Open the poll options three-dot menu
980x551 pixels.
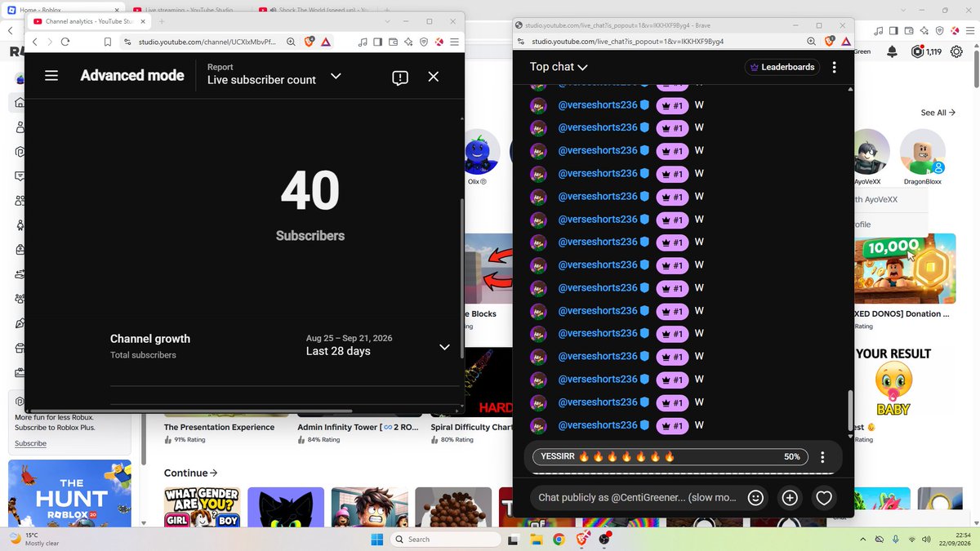(x=822, y=457)
